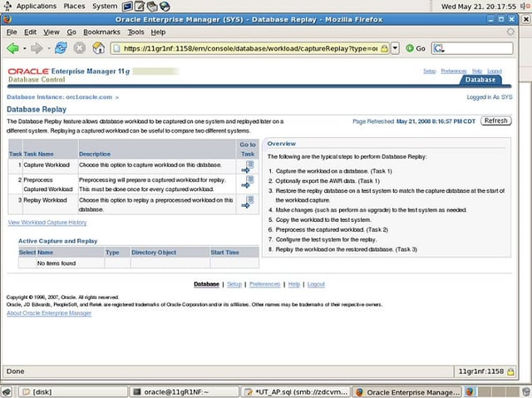This screenshot has height=398, width=532.
Task: Switch to the [disk] taskbar window
Action: [x=73, y=392]
